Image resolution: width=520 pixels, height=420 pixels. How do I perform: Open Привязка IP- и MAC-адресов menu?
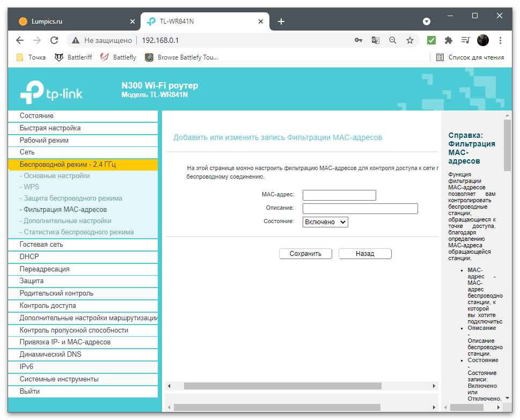[83, 342]
